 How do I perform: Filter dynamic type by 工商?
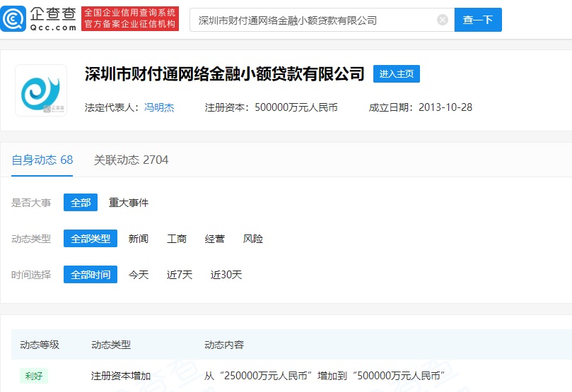click(x=177, y=239)
